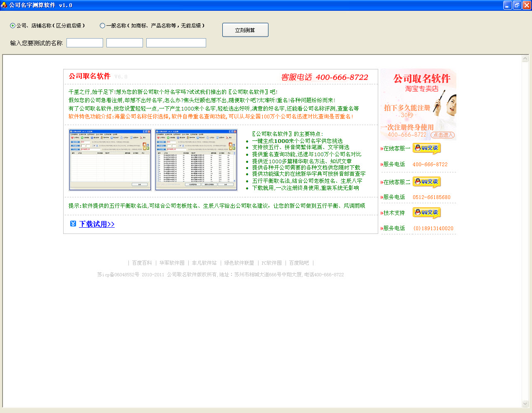Click the blue download arrow icon beside 下载试用

73,224
